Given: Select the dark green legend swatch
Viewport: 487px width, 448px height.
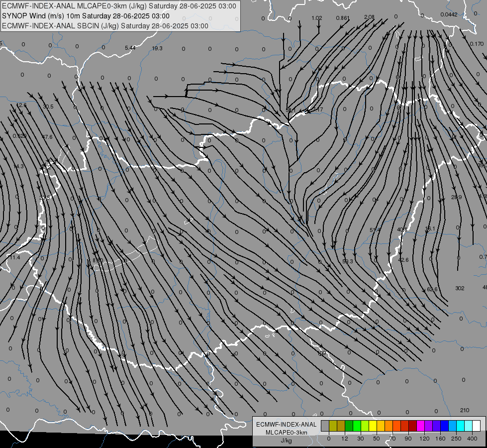Looking at the screenshot, I should pos(349,426).
